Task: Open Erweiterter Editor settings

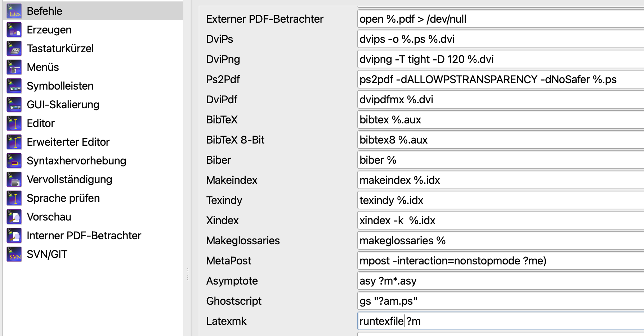Action: (x=68, y=142)
